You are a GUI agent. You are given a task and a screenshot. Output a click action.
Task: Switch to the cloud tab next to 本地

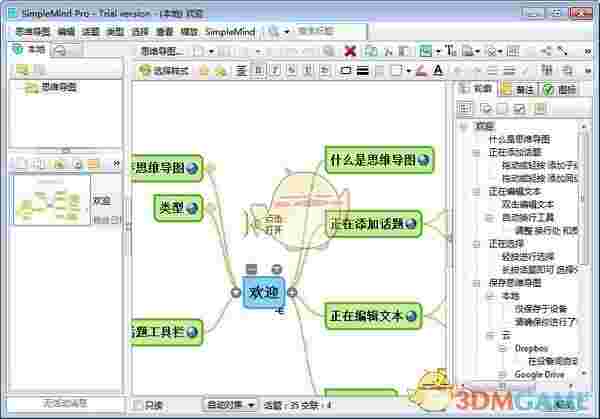click(66, 51)
